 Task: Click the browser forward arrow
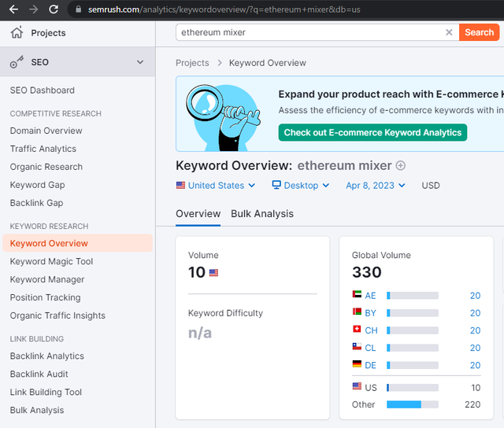tap(33, 9)
